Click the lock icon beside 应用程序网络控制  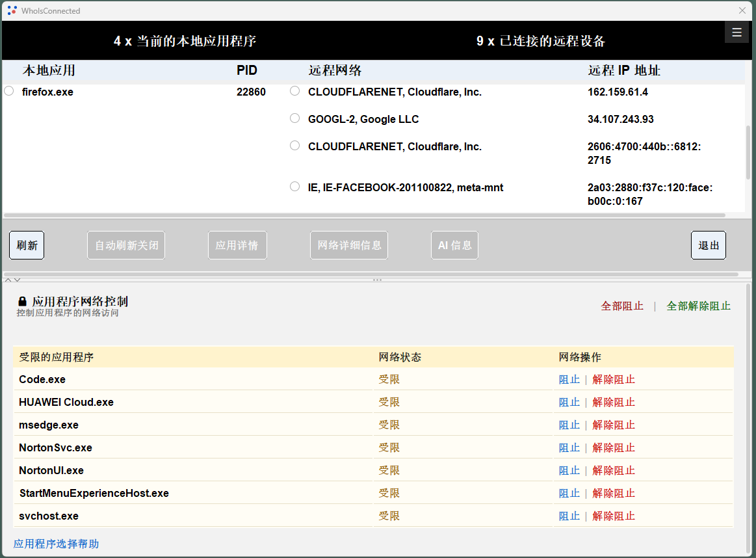pos(22,302)
